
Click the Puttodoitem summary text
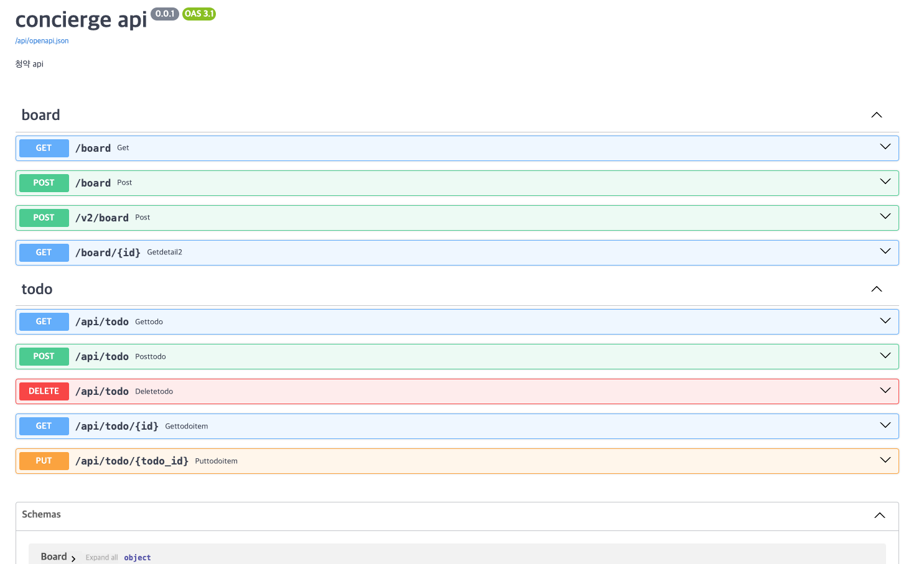click(217, 461)
